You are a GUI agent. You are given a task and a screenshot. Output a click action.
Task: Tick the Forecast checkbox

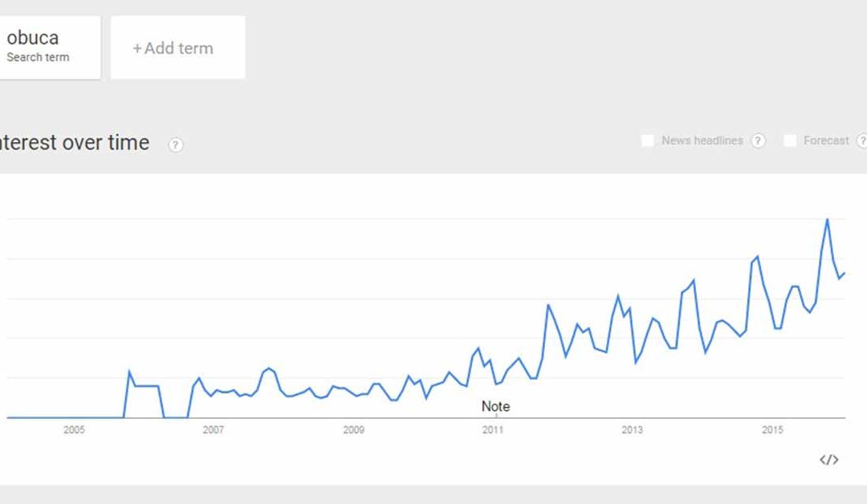pos(790,141)
